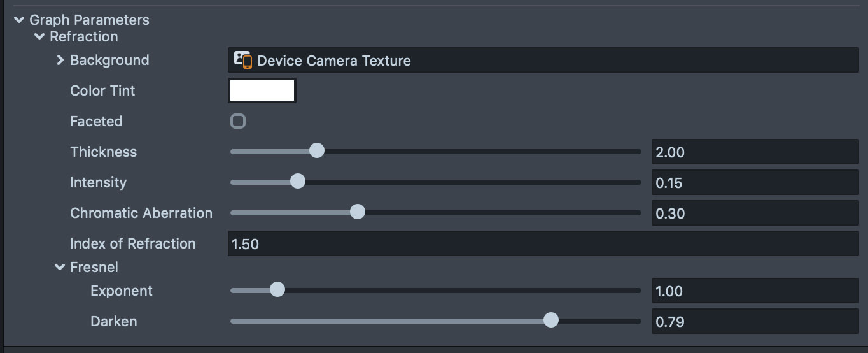868x353 pixels.
Task: Click the Thickness slider handle
Action: point(316,152)
